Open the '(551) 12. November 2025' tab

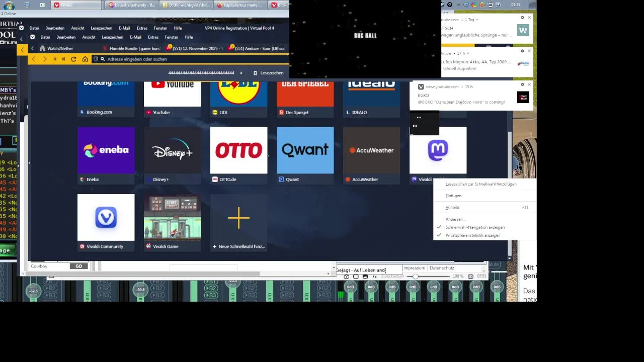194,49
